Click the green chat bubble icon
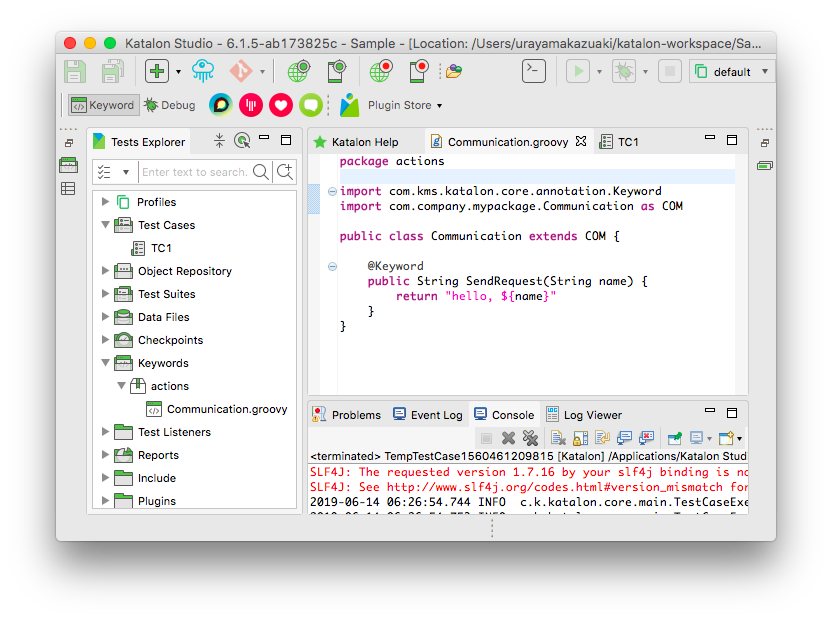 (x=311, y=105)
